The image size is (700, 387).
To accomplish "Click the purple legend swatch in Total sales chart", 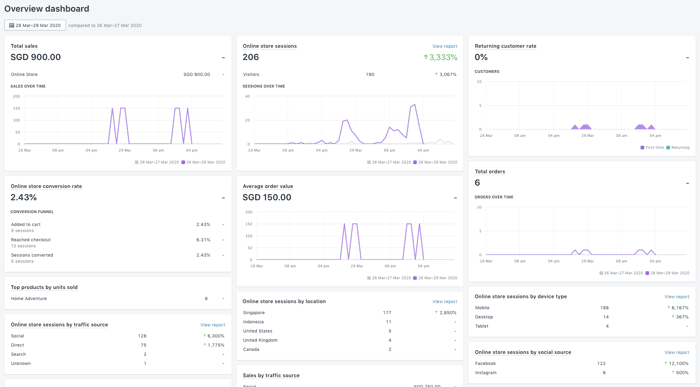I will (x=183, y=162).
